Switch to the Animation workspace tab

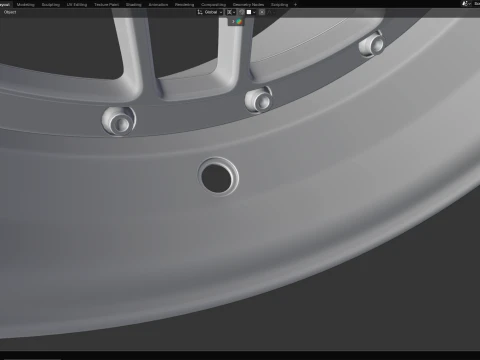coord(158,5)
